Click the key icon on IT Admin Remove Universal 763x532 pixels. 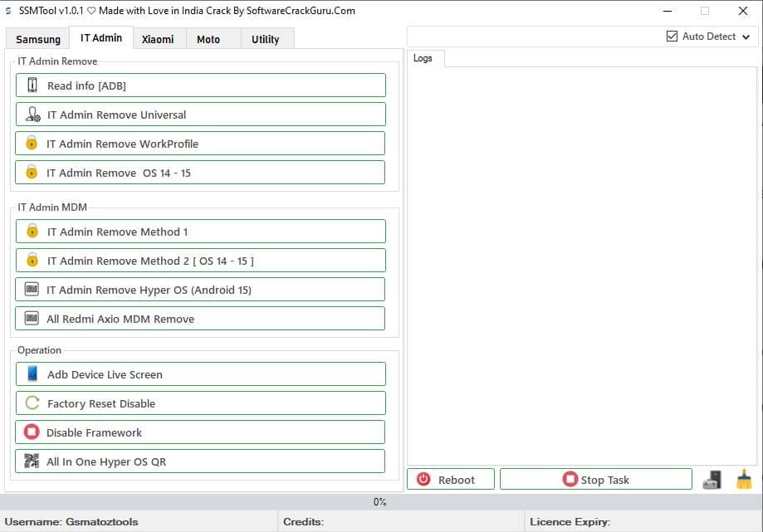pos(32,114)
